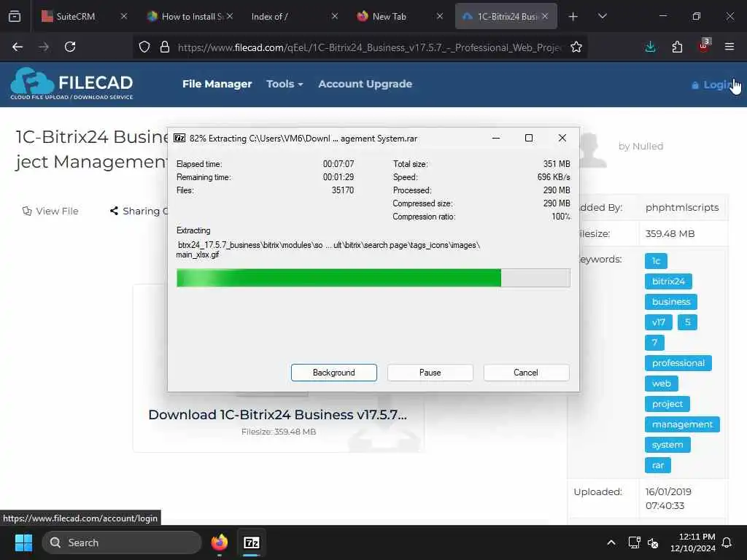Click the project keyword tag
The image size is (747, 560).
[667, 404]
